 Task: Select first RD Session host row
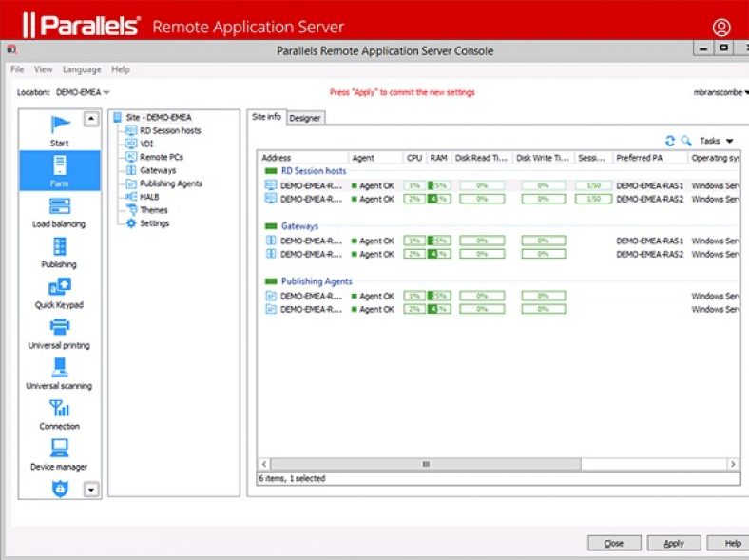click(x=500, y=185)
